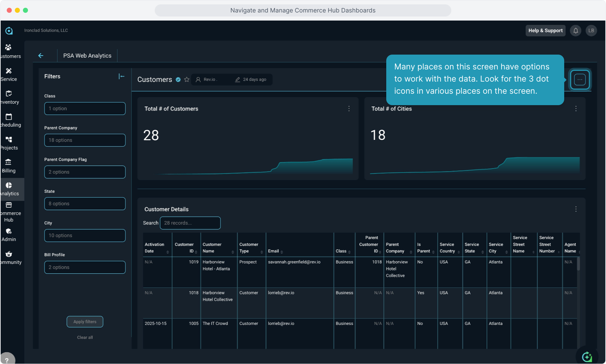Screen dimensions: 606x364
Task: Select the PSA Web Analytics tab
Action: pyautogui.click(x=87, y=56)
